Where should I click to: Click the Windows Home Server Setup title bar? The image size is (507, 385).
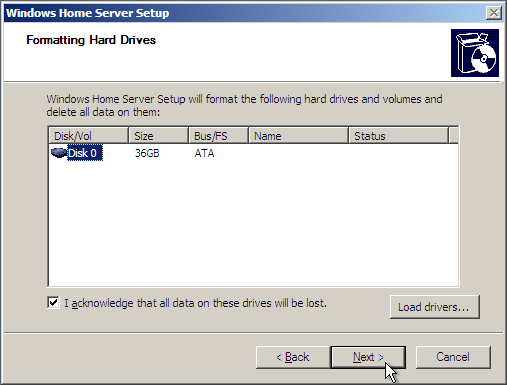pyautogui.click(x=245, y=13)
